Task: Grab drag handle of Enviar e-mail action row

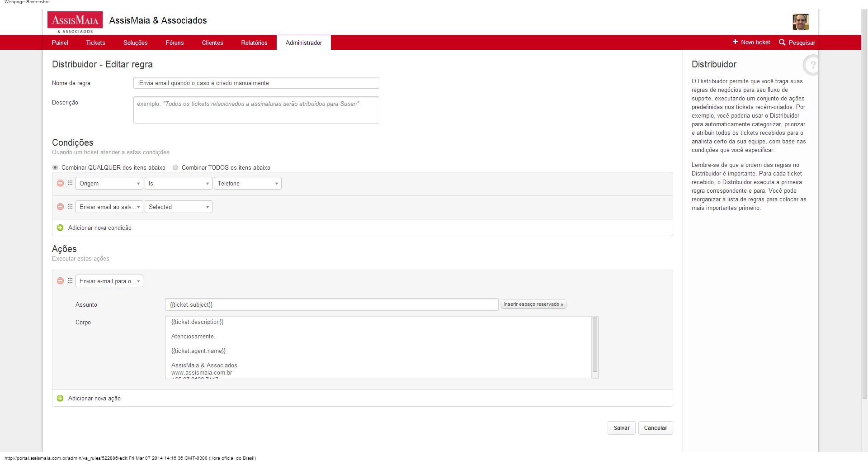Action: pyautogui.click(x=70, y=281)
